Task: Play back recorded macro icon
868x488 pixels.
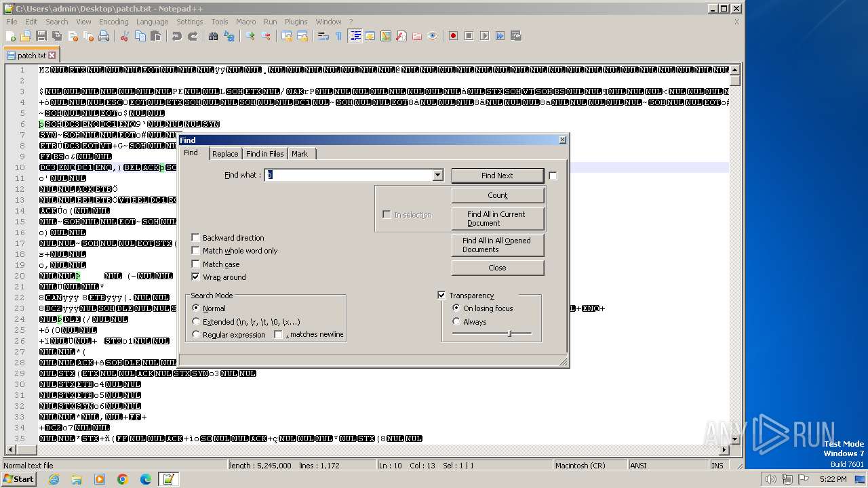Action: [485, 36]
